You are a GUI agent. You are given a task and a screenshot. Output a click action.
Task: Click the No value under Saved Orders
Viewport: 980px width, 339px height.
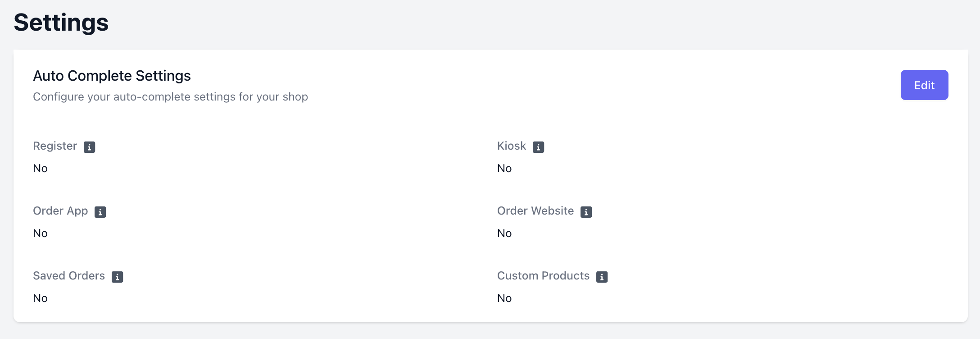40,298
